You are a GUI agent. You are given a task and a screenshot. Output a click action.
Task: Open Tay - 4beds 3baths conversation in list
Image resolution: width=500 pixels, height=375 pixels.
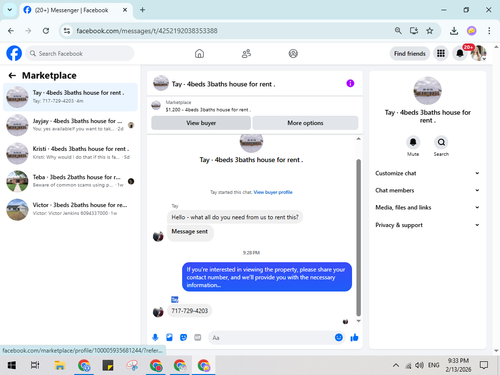70,97
